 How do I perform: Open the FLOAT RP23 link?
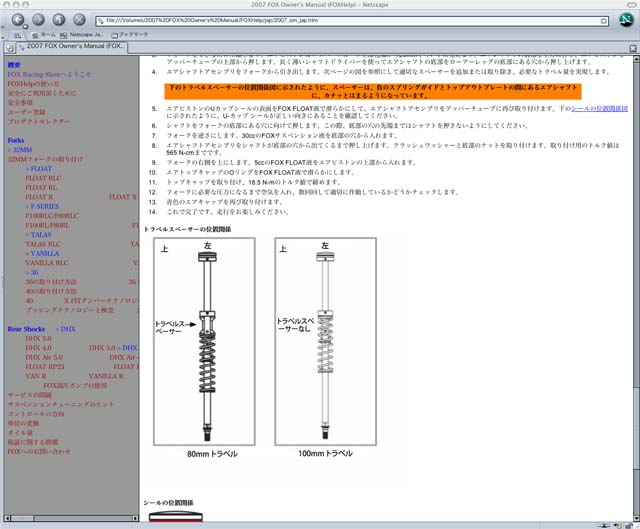[x=45, y=367]
